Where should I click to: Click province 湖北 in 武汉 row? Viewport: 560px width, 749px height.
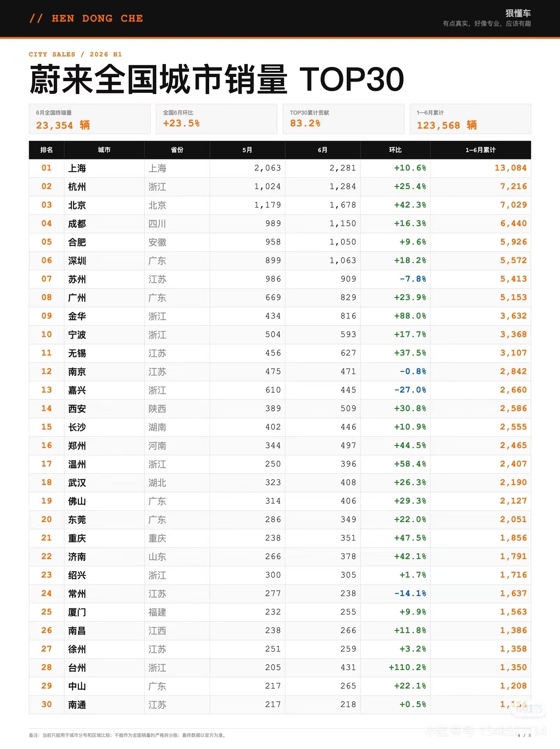pos(157,483)
